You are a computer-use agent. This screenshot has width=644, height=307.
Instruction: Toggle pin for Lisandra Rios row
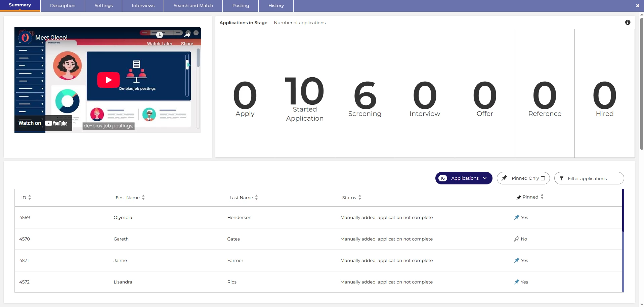(517, 282)
